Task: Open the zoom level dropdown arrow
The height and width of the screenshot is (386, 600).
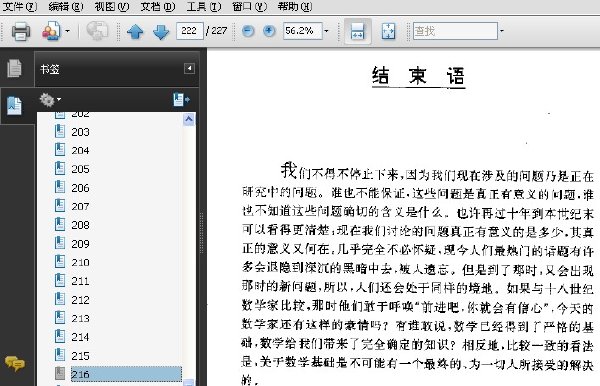Action: tap(326, 31)
